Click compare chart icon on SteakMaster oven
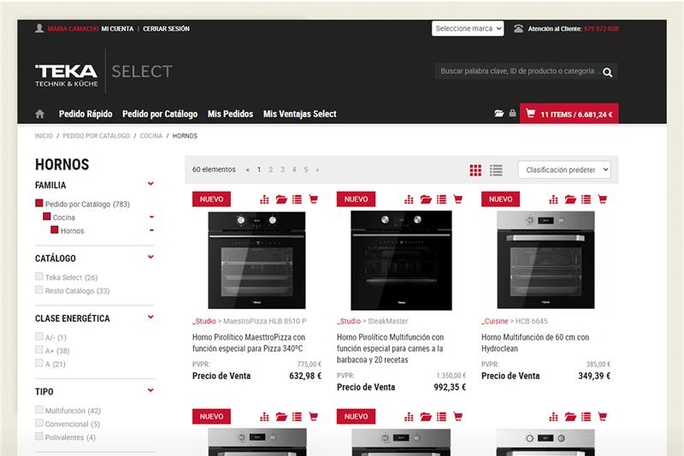The width and height of the screenshot is (684, 456). 409,199
